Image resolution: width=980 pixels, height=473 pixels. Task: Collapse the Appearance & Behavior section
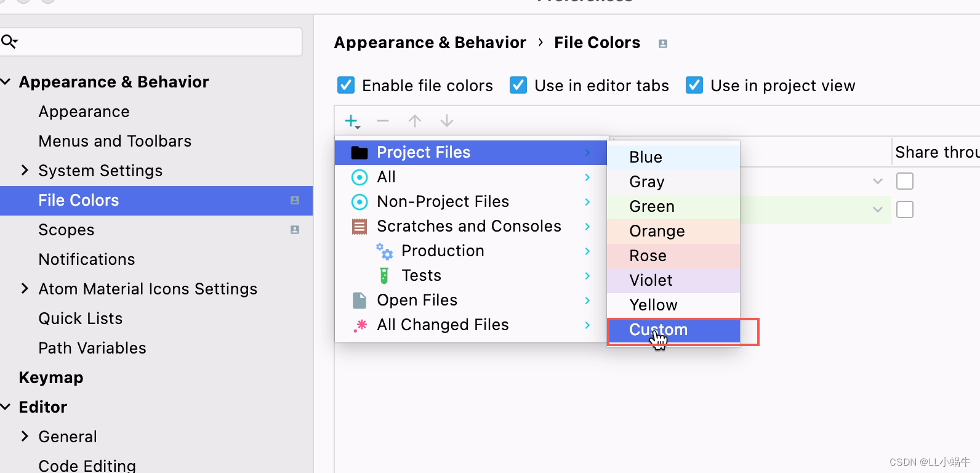click(x=6, y=82)
